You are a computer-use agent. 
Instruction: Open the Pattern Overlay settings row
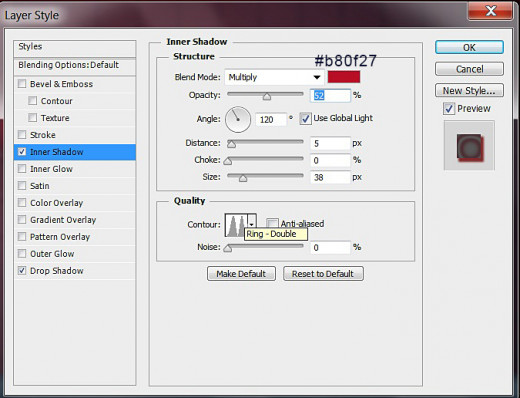[75, 237]
